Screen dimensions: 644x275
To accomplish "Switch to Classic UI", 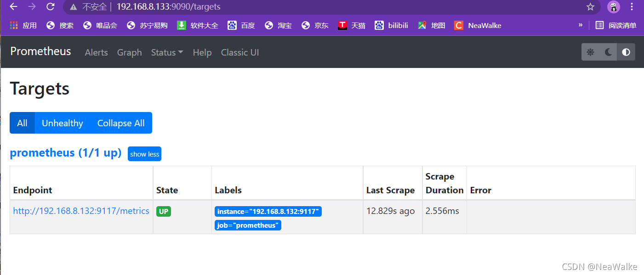I will tap(240, 52).
